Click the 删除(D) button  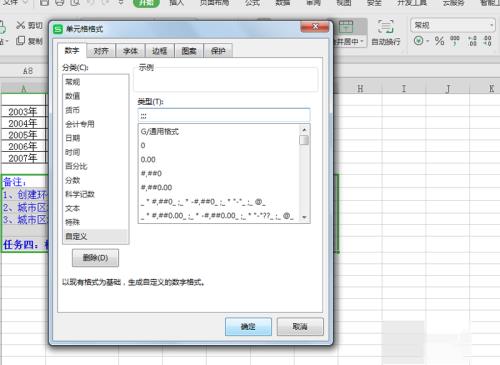click(95, 258)
